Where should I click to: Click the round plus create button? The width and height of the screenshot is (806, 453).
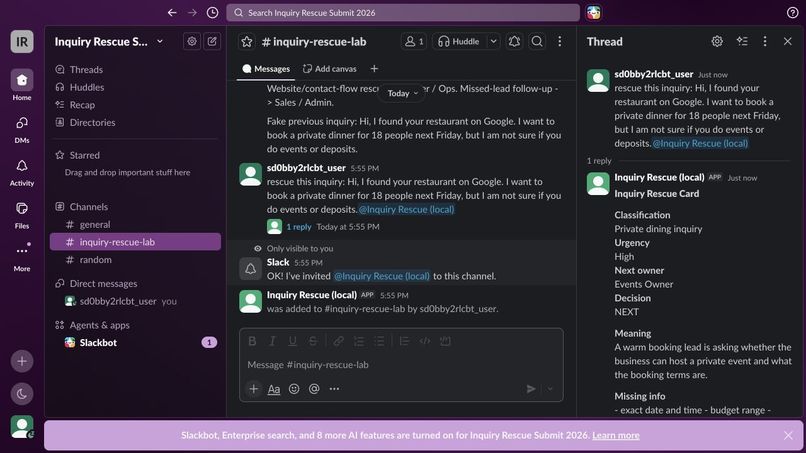click(22, 361)
